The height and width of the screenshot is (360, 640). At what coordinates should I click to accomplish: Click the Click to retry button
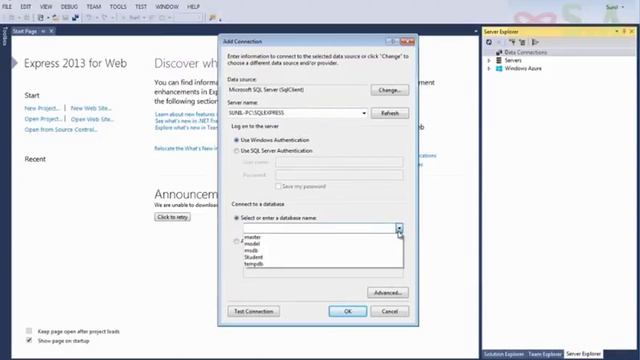(172, 217)
